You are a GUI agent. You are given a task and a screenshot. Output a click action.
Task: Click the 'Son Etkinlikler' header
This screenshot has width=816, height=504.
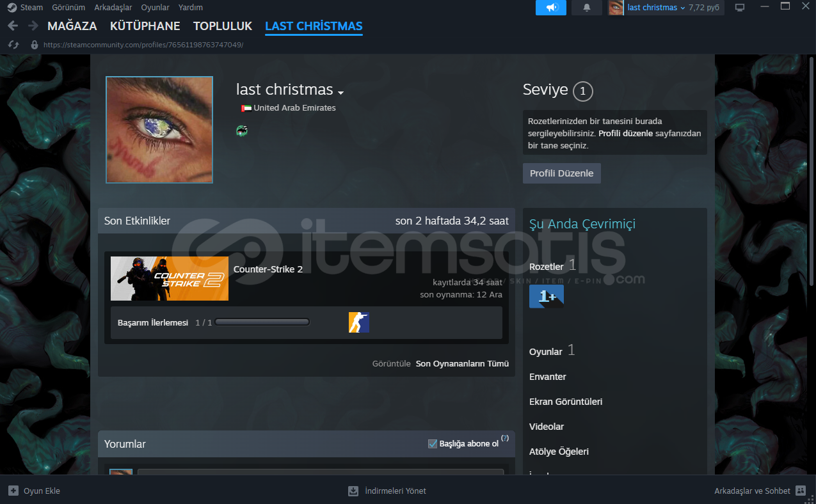coord(137,221)
